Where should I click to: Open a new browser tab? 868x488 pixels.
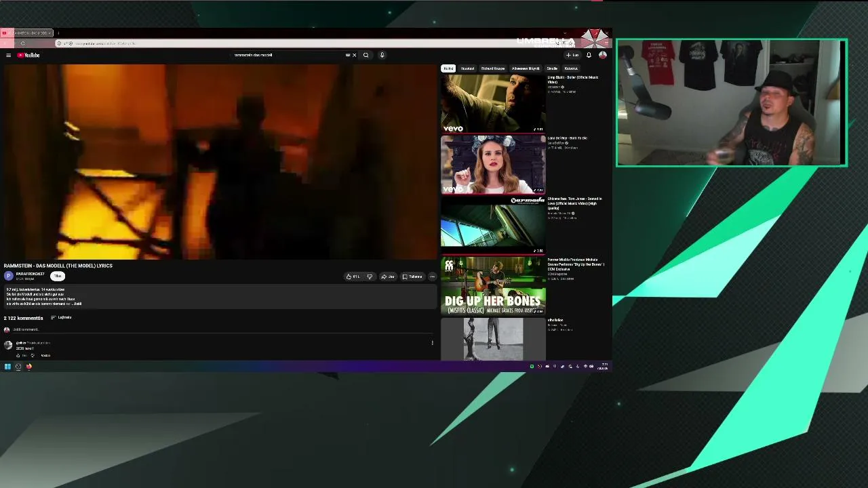click(58, 33)
